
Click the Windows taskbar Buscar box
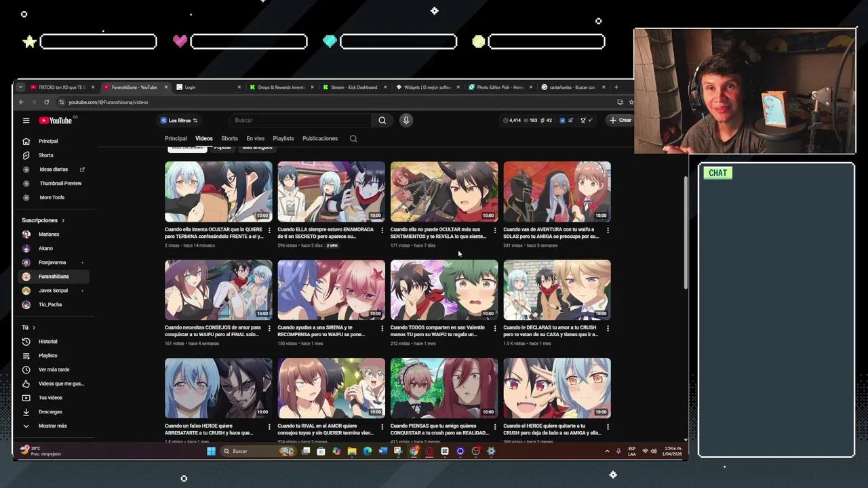[x=258, y=451]
